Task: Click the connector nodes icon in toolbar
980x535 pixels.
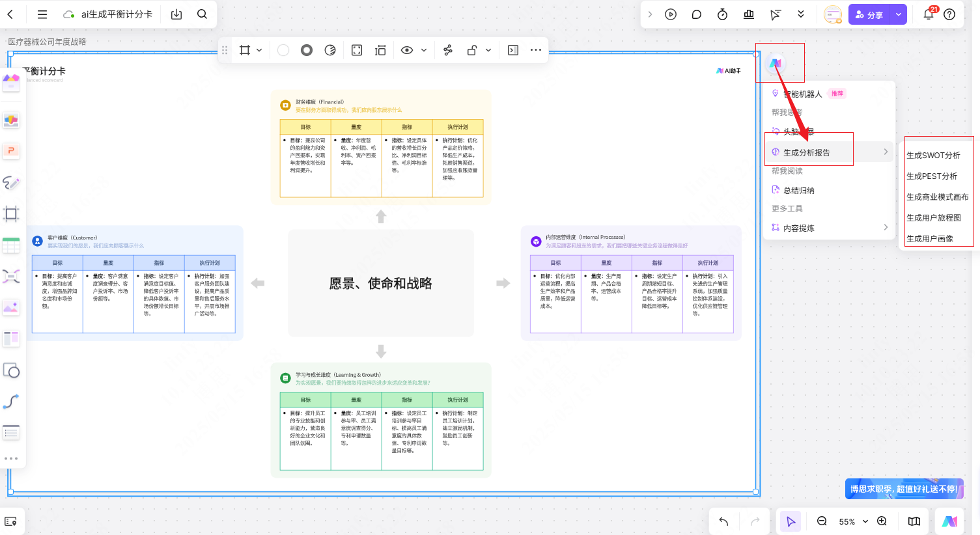Action: [448, 50]
